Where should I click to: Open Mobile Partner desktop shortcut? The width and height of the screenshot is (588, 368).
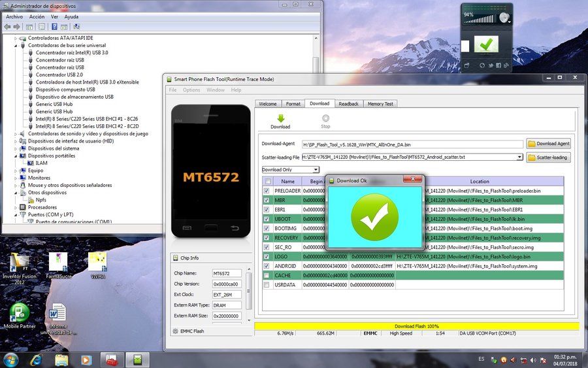click(x=20, y=316)
